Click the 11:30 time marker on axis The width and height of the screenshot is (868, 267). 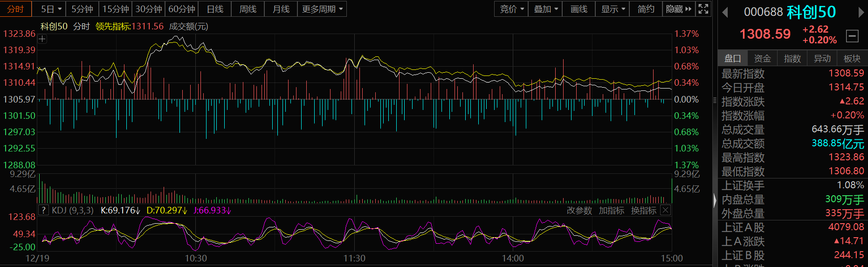click(x=354, y=258)
